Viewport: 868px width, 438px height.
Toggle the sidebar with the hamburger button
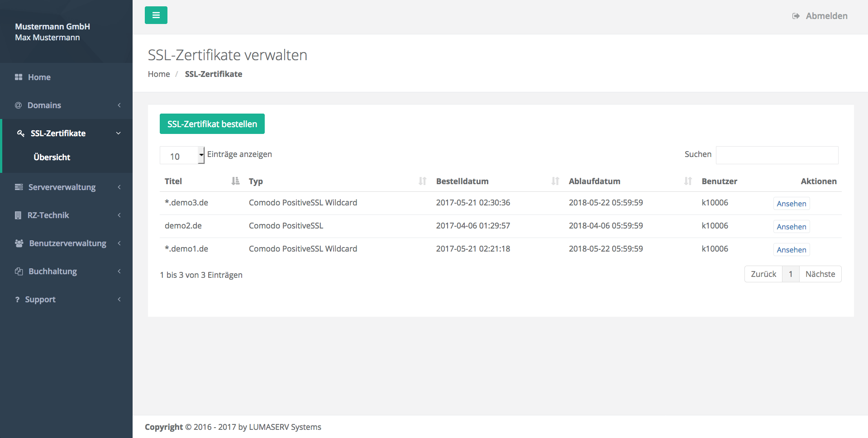156,15
